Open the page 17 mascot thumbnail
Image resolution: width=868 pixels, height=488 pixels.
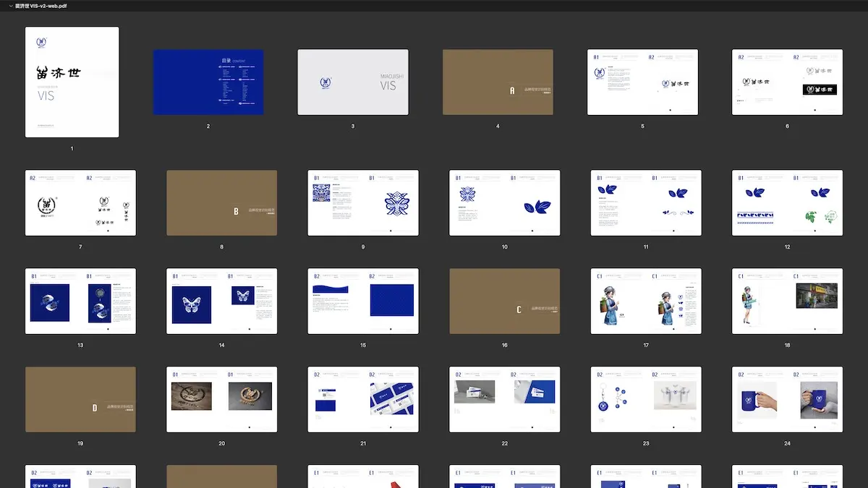tap(646, 301)
